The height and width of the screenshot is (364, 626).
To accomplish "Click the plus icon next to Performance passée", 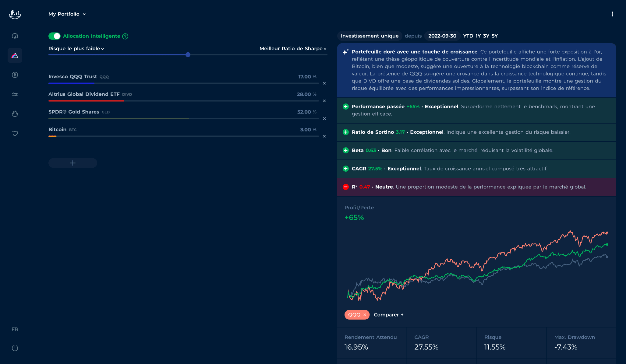I will [x=346, y=107].
